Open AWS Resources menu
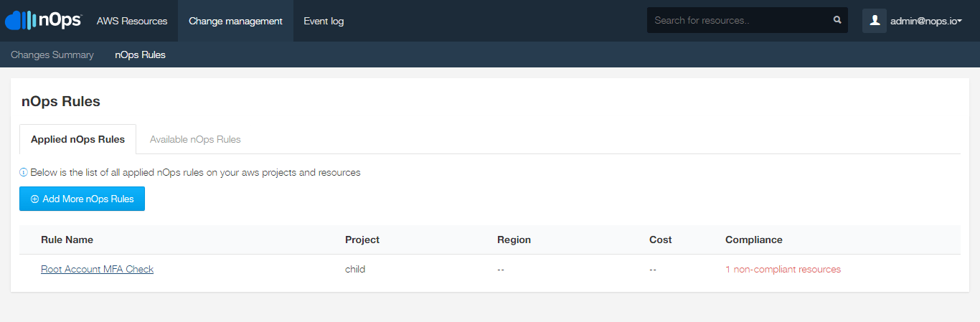Screen dimensions: 980x322 (132, 21)
